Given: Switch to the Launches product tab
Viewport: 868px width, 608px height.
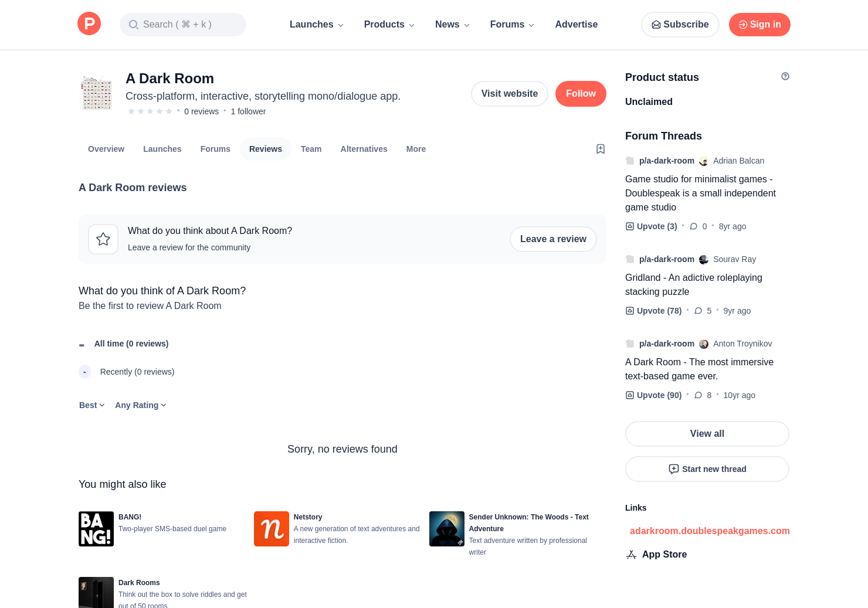Looking at the screenshot, I should coord(162,149).
